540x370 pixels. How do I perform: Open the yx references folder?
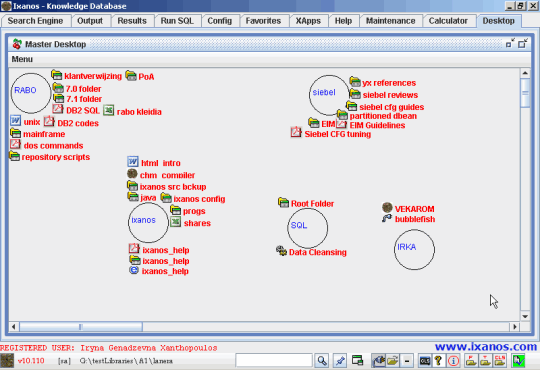click(x=383, y=82)
